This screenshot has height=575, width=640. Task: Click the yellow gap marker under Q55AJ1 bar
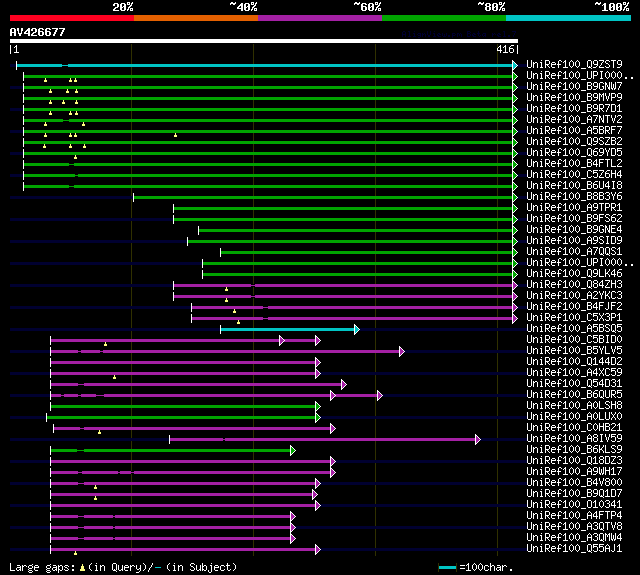click(76, 553)
